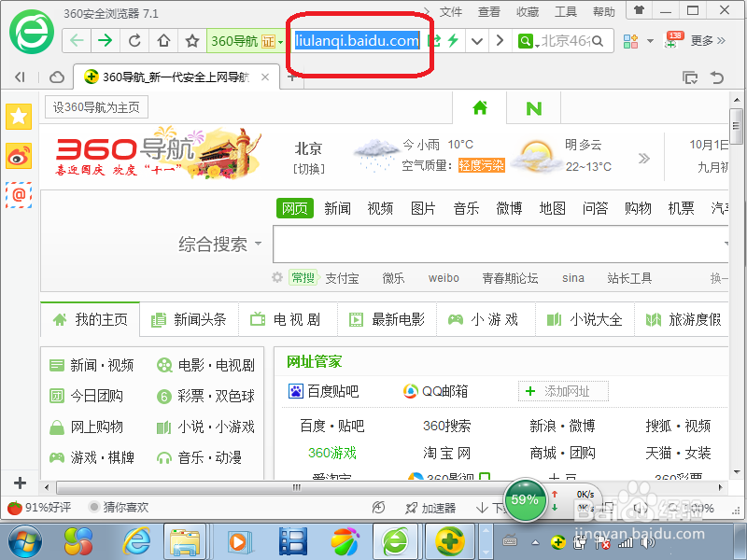
Task: Click the 59% memory accelerator ball
Action: tap(525, 499)
